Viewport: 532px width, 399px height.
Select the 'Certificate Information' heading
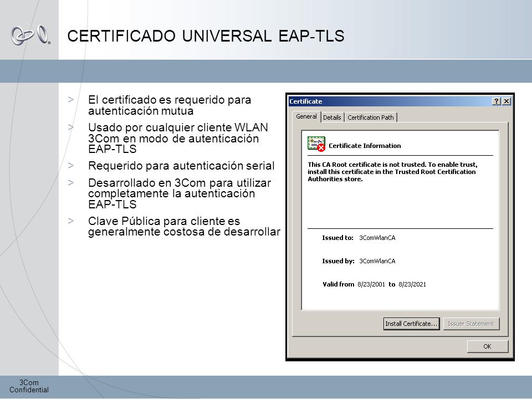click(365, 146)
